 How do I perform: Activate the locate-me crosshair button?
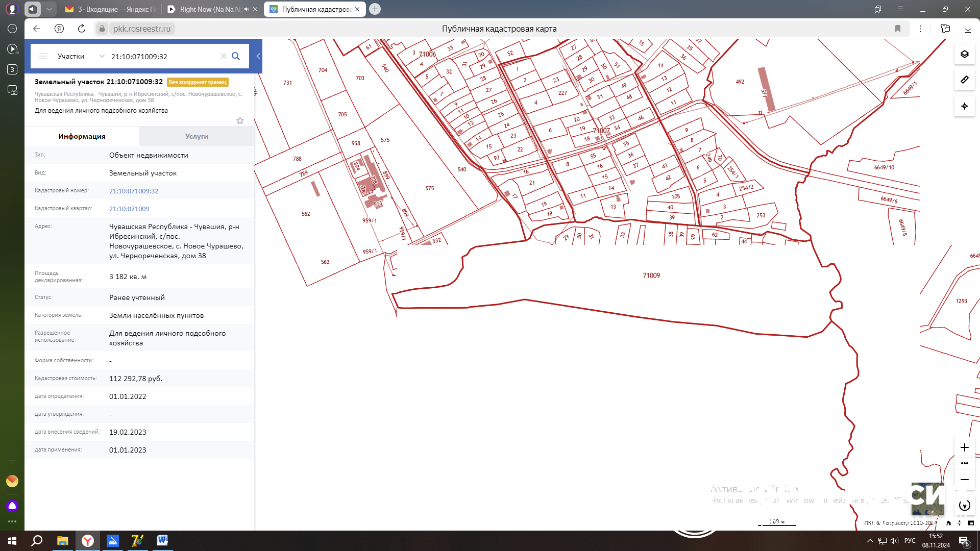coord(964,106)
